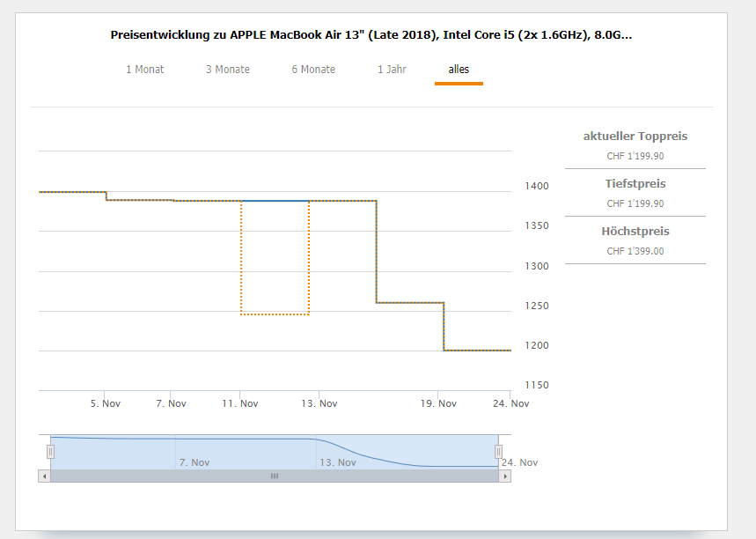Click the chart title Preisentwicklung text

click(x=371, y=35)
